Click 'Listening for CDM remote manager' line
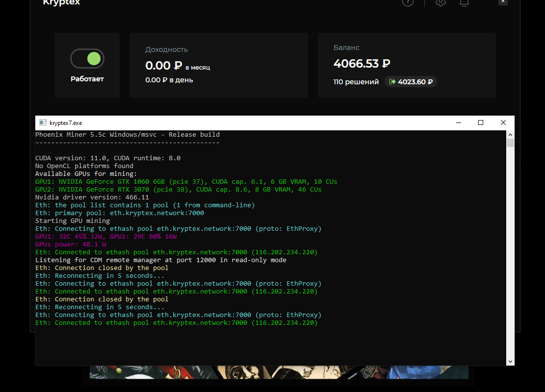Image resolution: width=545 pixels, height=392 pixels. coord(161,260)
